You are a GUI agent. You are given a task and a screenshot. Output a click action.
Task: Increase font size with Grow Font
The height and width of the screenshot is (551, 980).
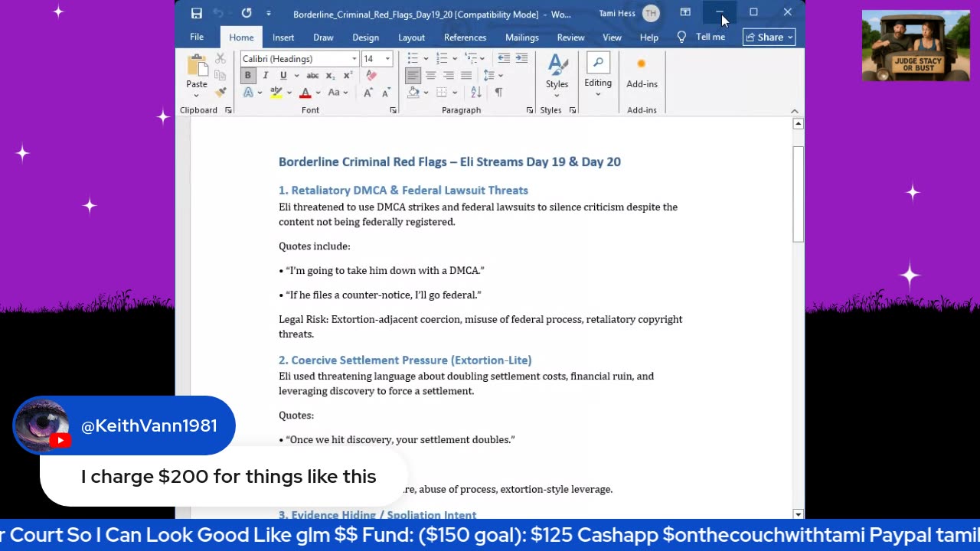pos(368,93)
